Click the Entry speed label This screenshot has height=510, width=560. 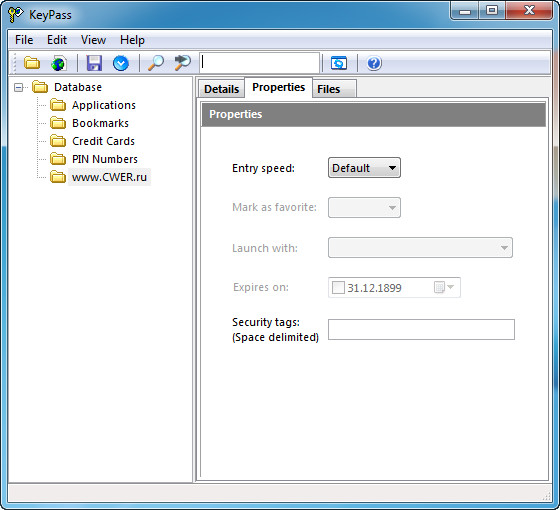tap(264, 168)
